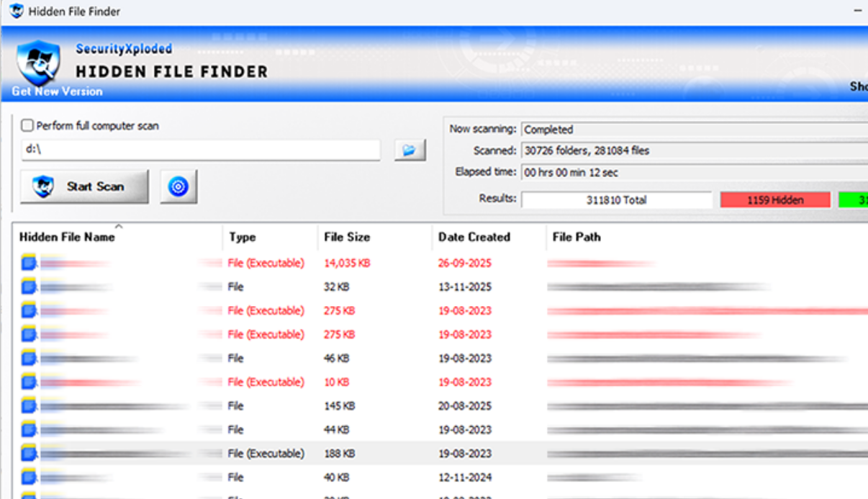Enable the Perform full computer scan checkbox

point(26,125)
